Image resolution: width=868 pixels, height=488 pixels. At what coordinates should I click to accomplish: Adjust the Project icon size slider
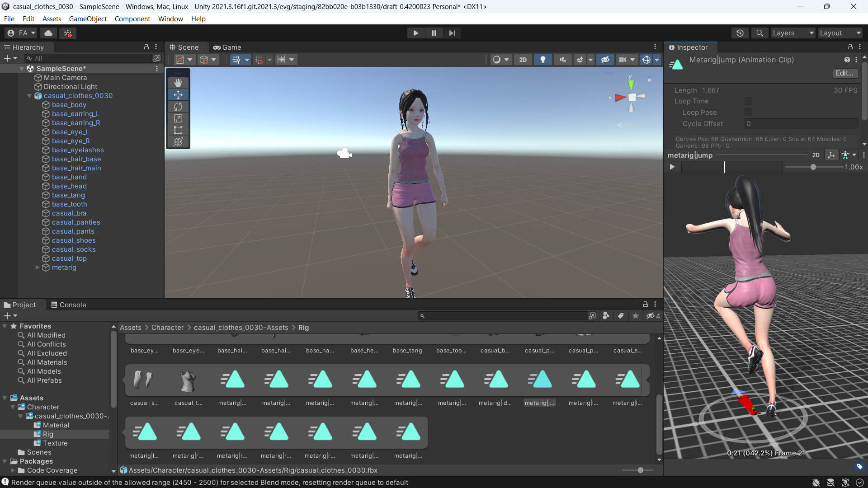640,470
